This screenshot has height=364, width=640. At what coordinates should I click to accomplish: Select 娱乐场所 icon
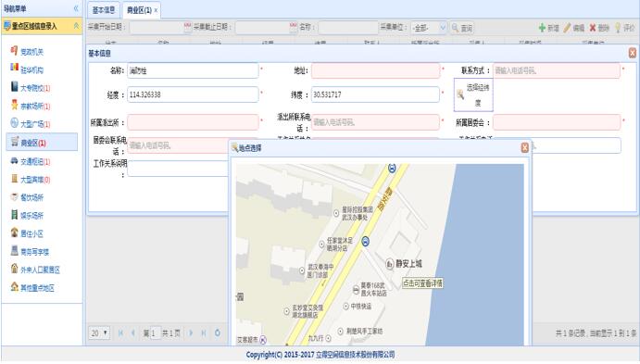(x=14, y=215)
